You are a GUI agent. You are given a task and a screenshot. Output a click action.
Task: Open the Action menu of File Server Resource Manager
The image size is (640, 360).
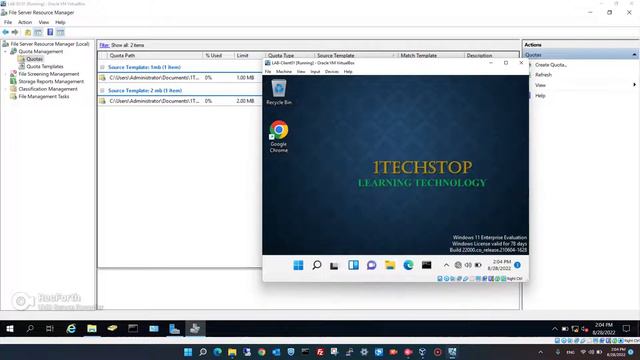tap(25, 22)
